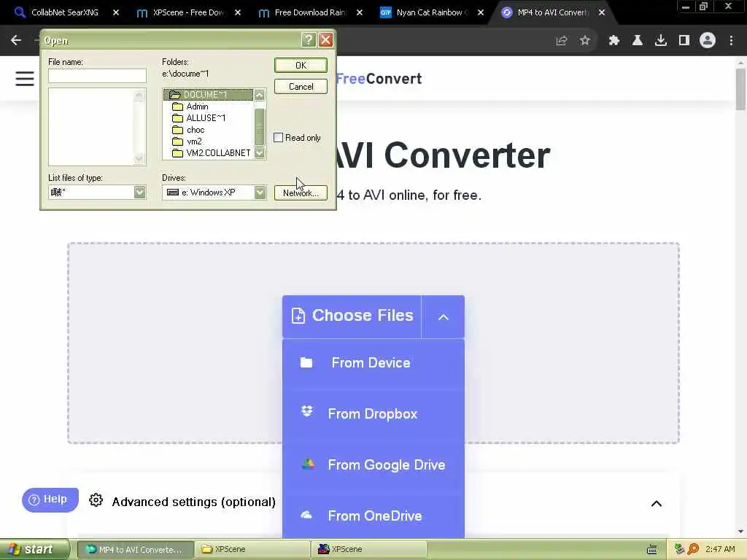
Task: Click the taskbar clock showing 2:47 AM
Action: tap(720, 550)
